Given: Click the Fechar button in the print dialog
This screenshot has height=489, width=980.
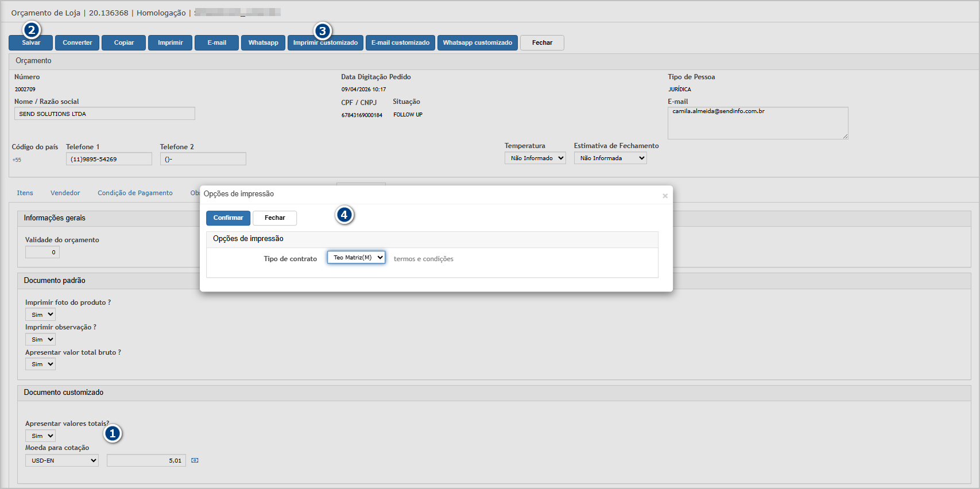Looking at the screenshot, I should [x=274, y=218].
